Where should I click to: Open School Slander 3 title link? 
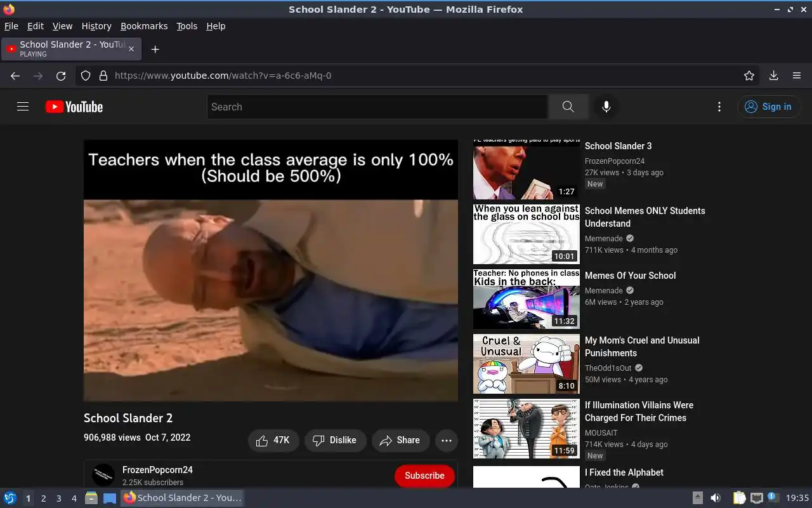click(618, 146)
